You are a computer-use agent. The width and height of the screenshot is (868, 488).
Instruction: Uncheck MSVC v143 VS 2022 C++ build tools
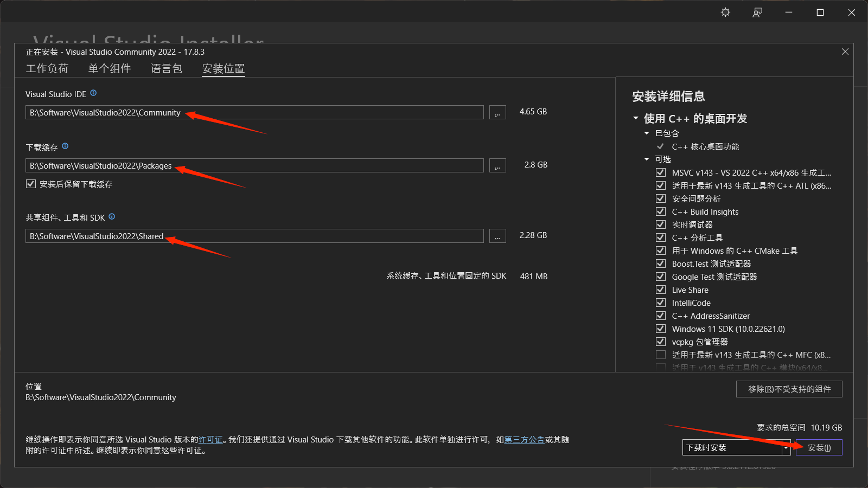[x=661, y=172]
